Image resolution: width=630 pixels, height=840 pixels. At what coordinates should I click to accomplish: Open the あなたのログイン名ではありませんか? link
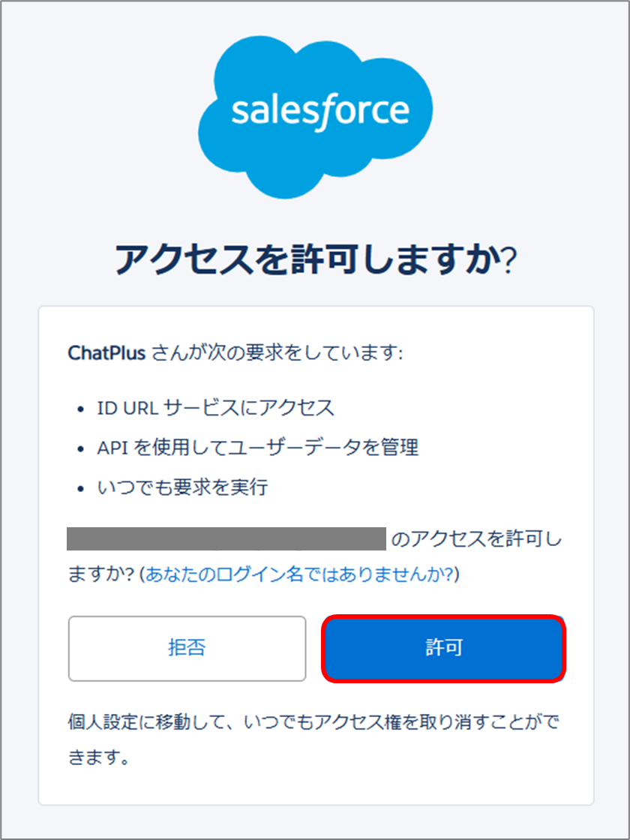299,574
